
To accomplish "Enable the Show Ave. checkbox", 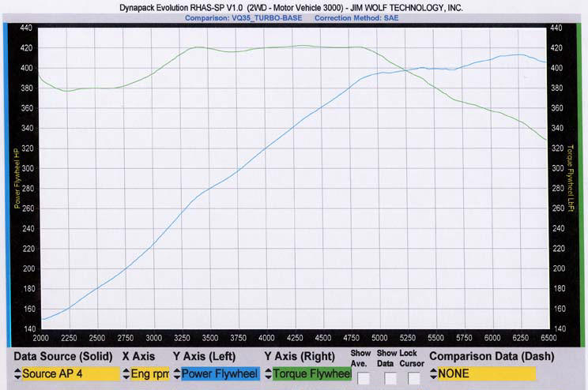I will point(364,378).
